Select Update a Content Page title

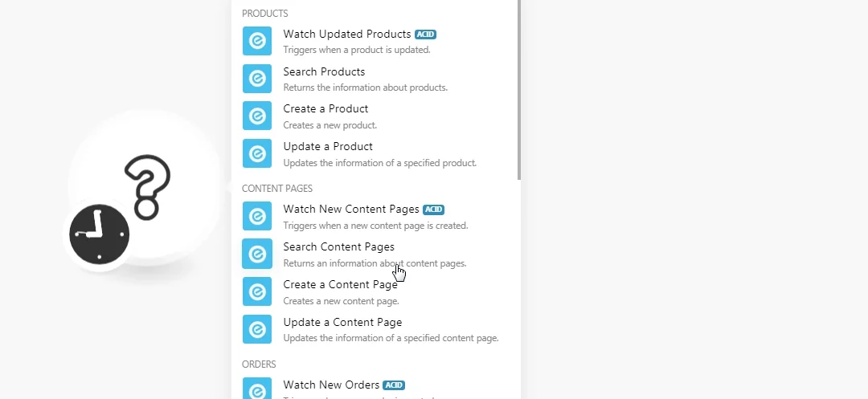point(342,322)
